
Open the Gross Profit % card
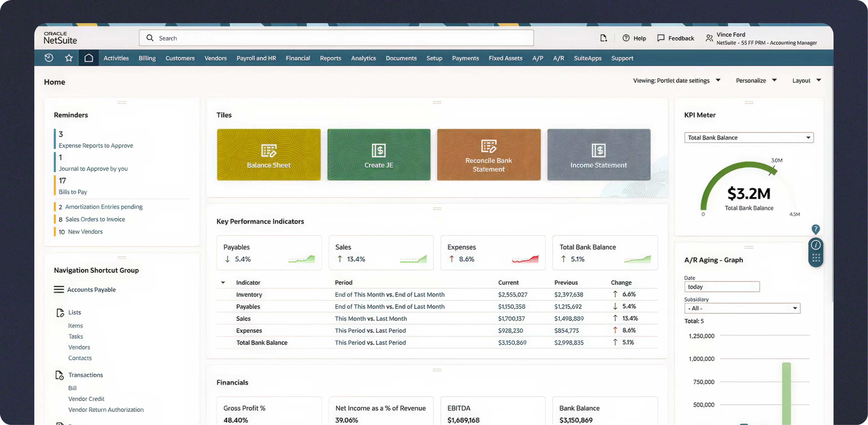(269, 411)
